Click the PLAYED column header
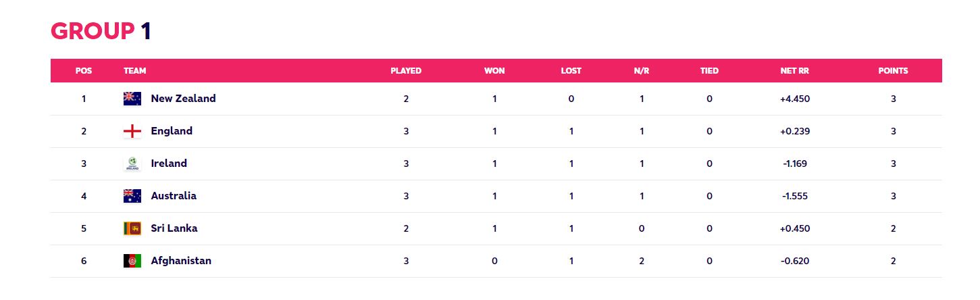980x300 pixels. [406, 70]
